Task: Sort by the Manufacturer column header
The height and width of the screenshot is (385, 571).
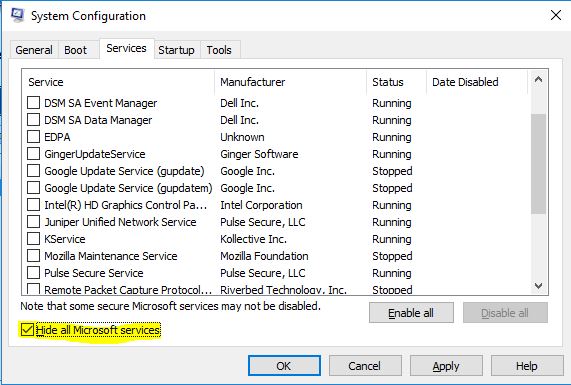Action: pyautogui.click(x=290, y=82)
